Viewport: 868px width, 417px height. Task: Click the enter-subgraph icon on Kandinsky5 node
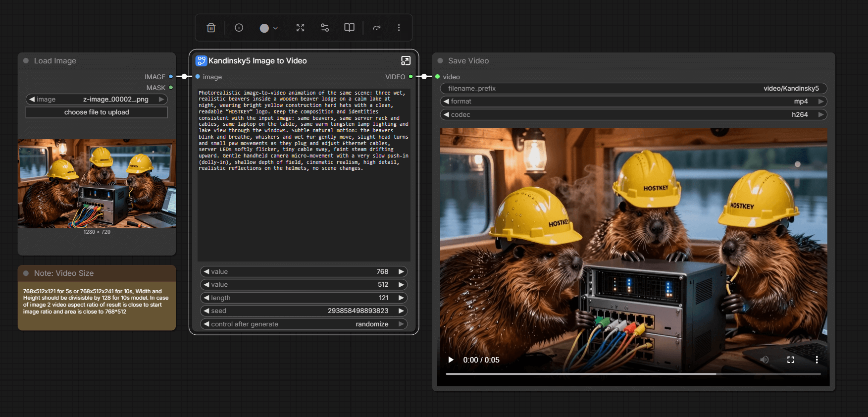pos(406,60)
